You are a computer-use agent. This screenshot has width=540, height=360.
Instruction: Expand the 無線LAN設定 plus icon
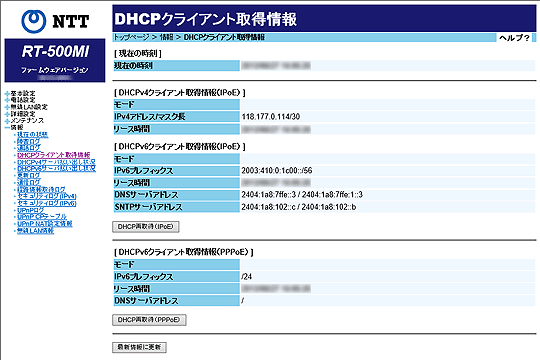7,107
